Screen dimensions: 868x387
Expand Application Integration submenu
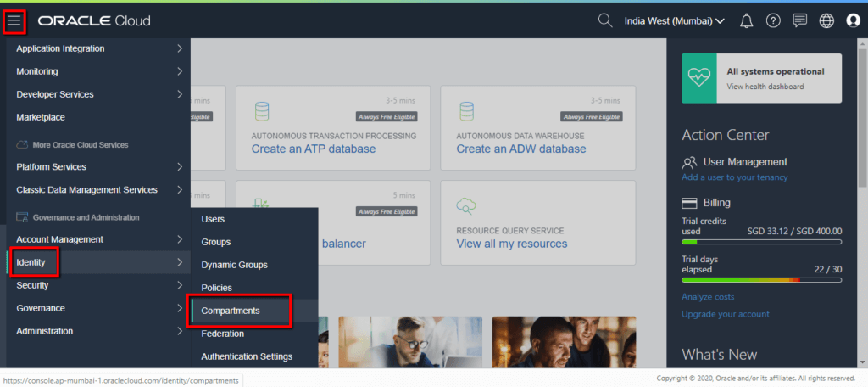point(98,48)
